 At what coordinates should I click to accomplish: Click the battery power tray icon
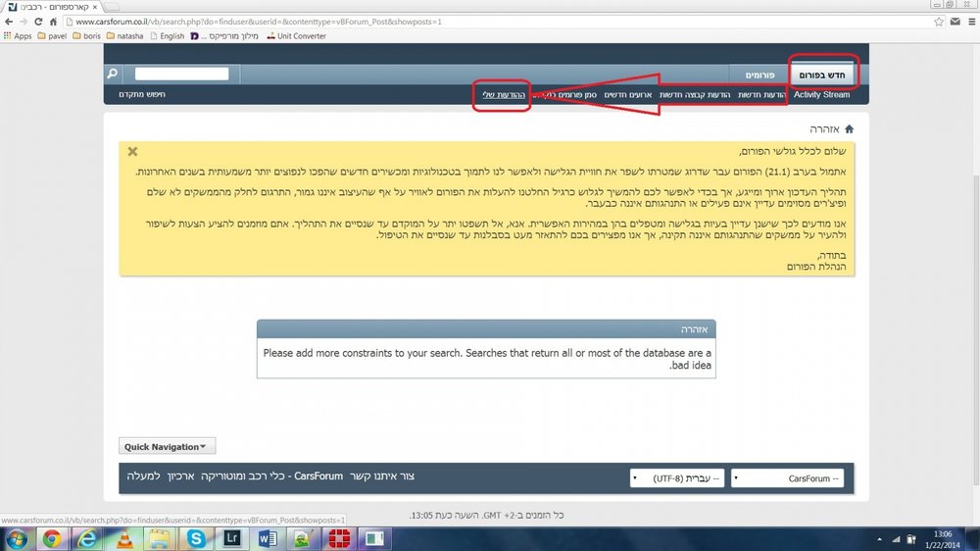911,539
